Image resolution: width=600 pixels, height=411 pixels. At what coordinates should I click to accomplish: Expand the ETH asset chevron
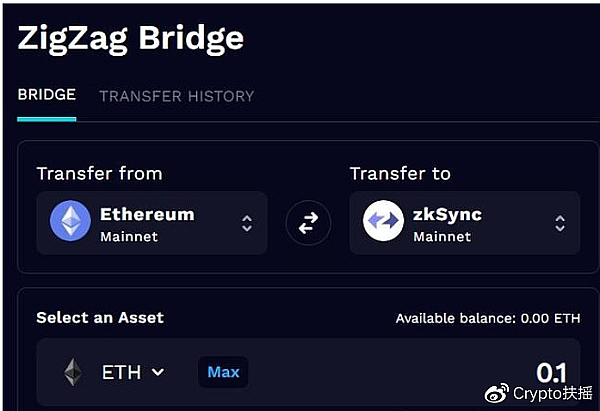(158, 372)
